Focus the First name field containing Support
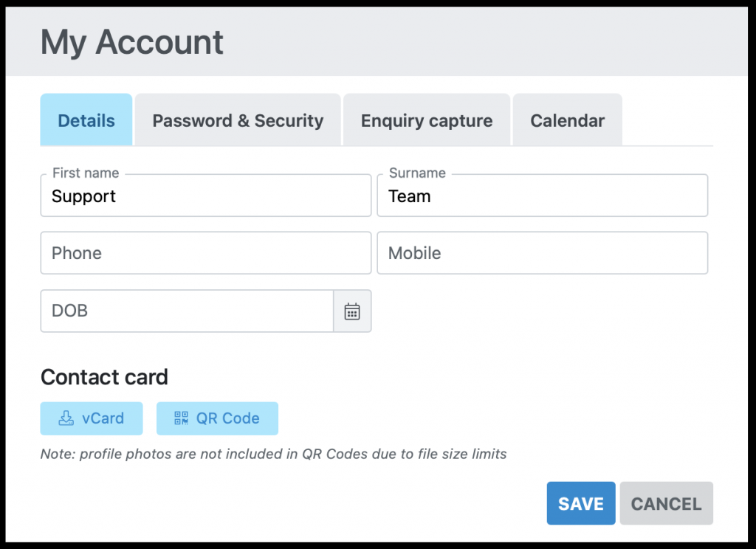Viewport: 756px width, 549px height. click(205, 197)
